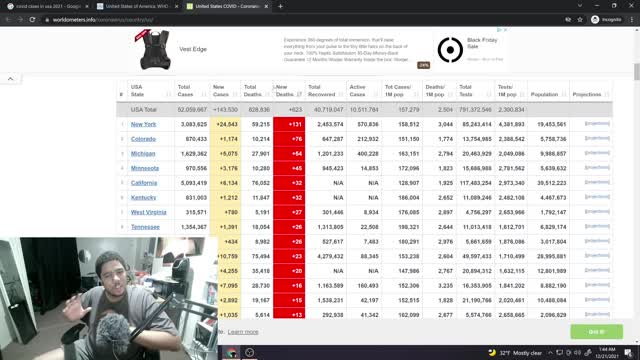This screenshot has height=360, width=640.
Task: Click the worldometers.info address bar
Action: 302,20
